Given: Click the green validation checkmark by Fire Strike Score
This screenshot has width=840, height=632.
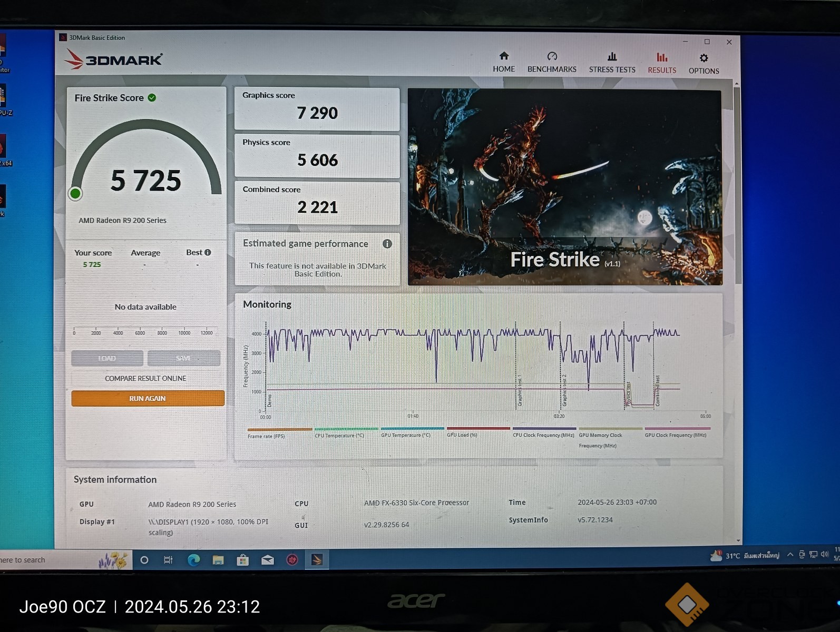Looking at the screenshot, I should point(152,97).
